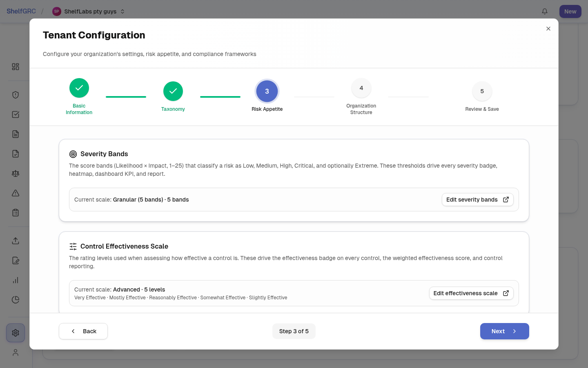588x368 pixels.
Task: Click the SP tenant avatar
Action: click(x=56, y=11)
